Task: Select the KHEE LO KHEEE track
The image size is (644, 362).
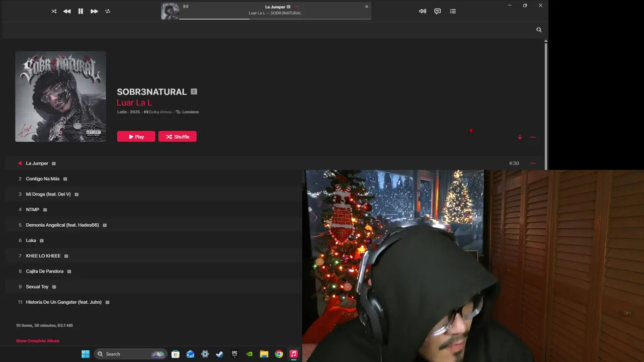Action: [x=43, y=256]
